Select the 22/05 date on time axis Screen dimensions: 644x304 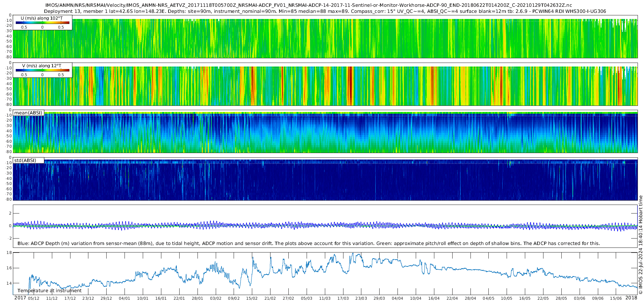pos(543,298)
